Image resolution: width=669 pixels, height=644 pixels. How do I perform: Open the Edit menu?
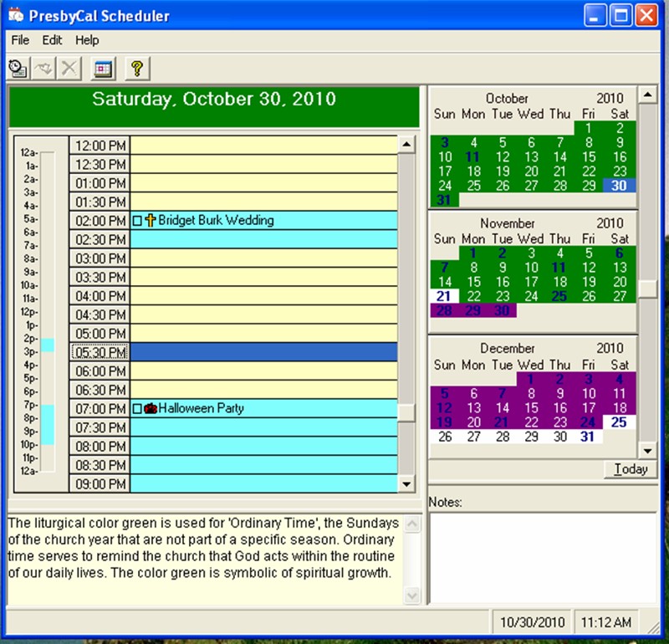point(52,40)
